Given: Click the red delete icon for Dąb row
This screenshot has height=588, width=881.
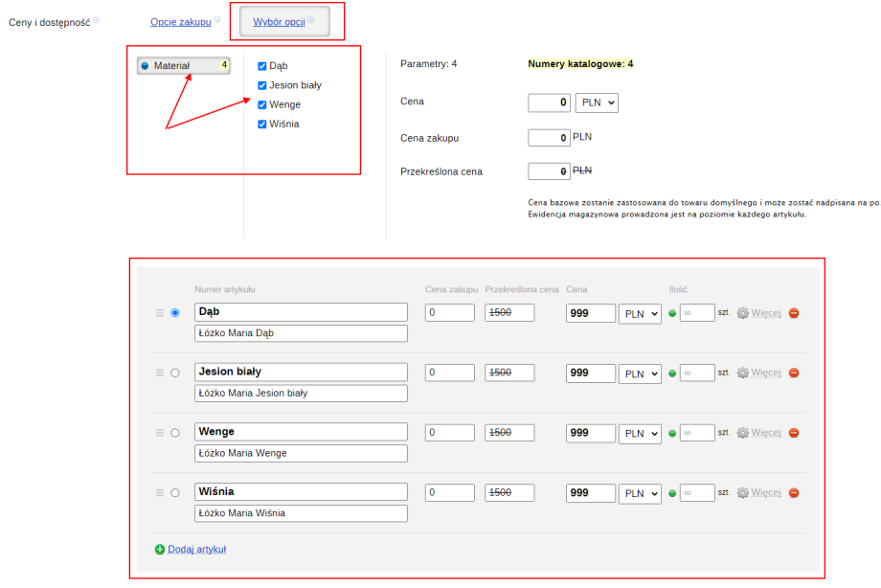Looking at the screenshot, I should coord(794,313).
